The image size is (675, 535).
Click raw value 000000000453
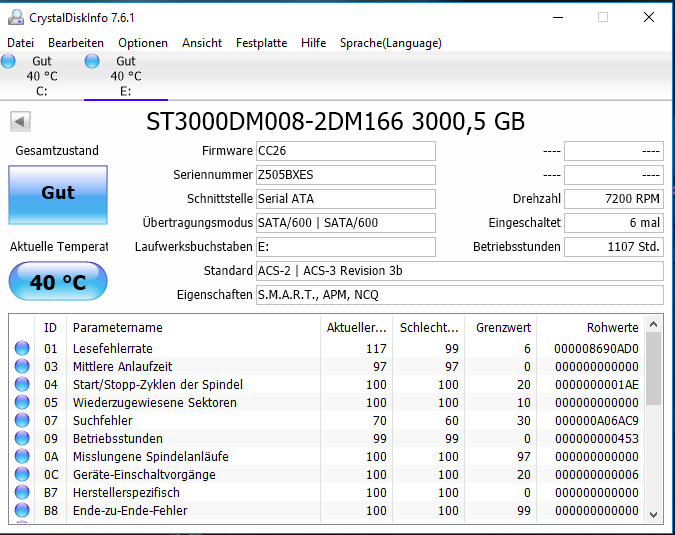pos(597,439)
